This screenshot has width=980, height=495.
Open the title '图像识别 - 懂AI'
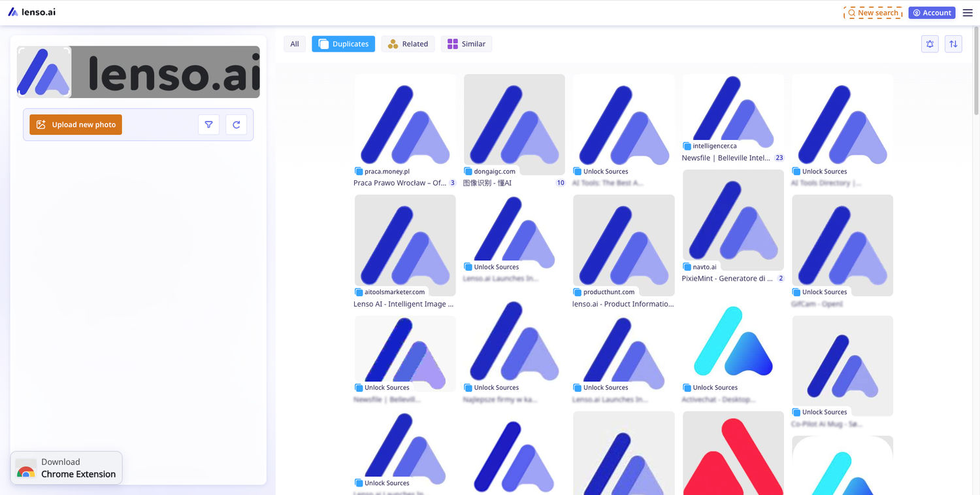[487, 183]
